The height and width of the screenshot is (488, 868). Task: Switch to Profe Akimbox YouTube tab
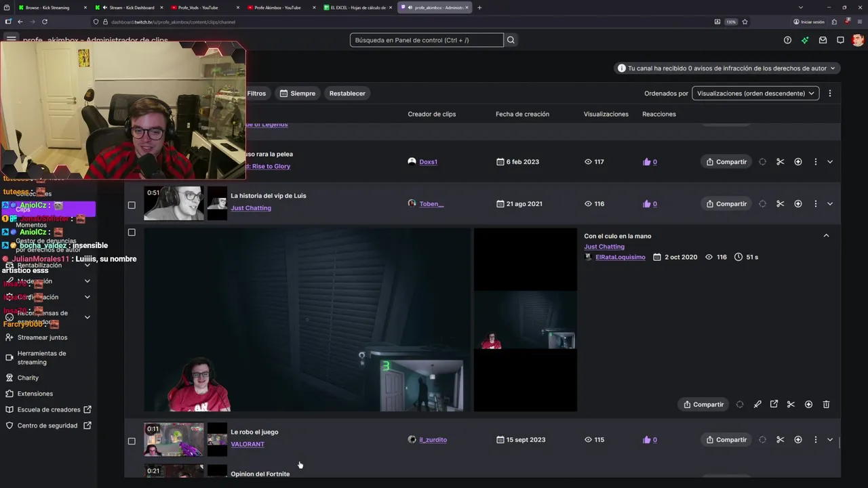281,7
